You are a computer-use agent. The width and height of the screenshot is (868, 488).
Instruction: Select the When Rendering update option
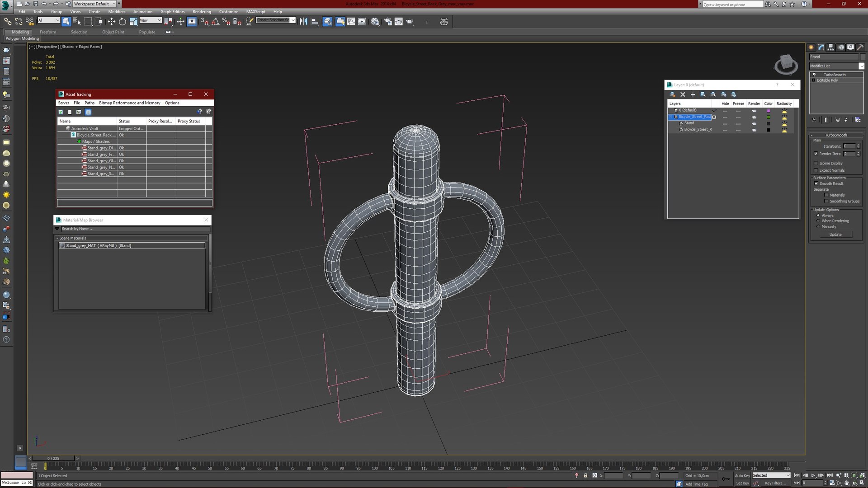818,221
